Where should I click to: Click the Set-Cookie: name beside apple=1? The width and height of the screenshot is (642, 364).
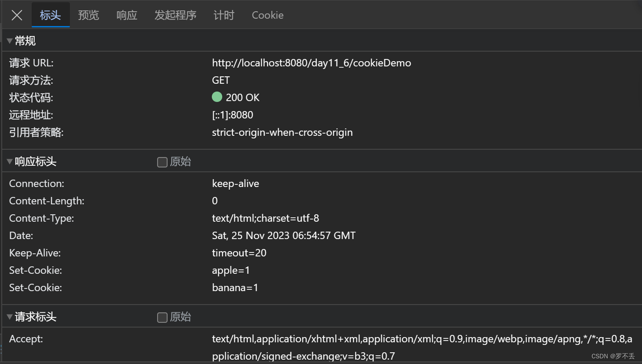pos(36,270)
